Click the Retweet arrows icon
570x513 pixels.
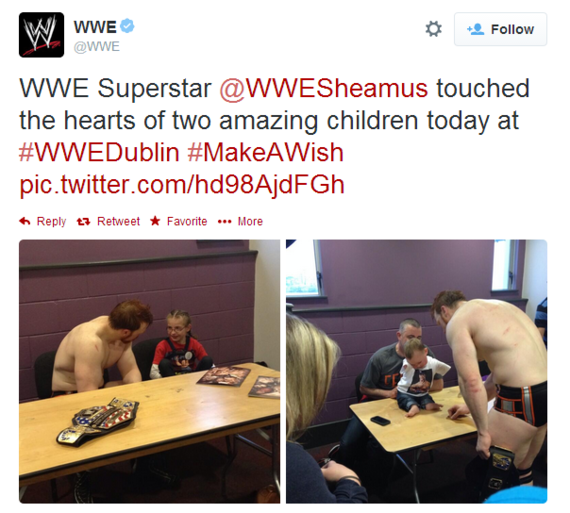coord(83,221)
